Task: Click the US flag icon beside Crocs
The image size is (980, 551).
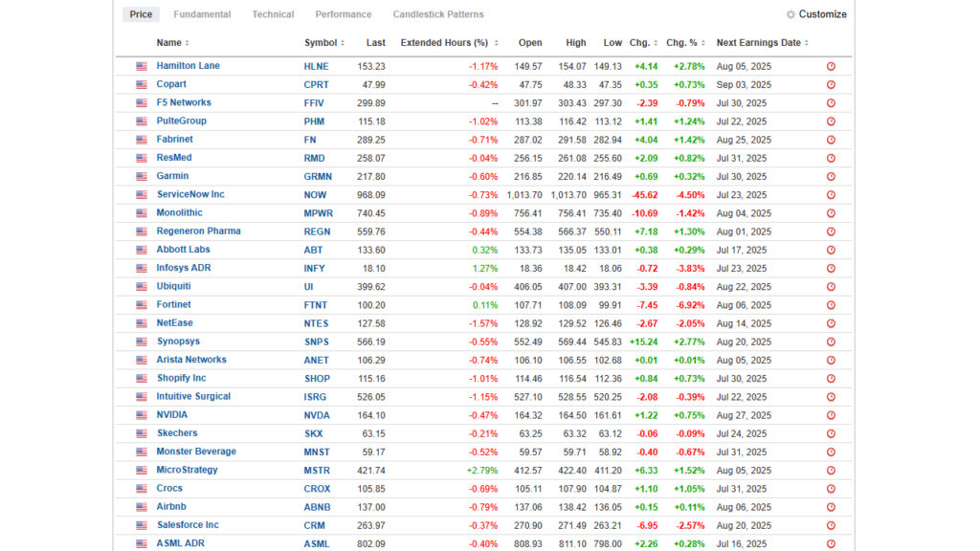Action: tap(142, 489)
